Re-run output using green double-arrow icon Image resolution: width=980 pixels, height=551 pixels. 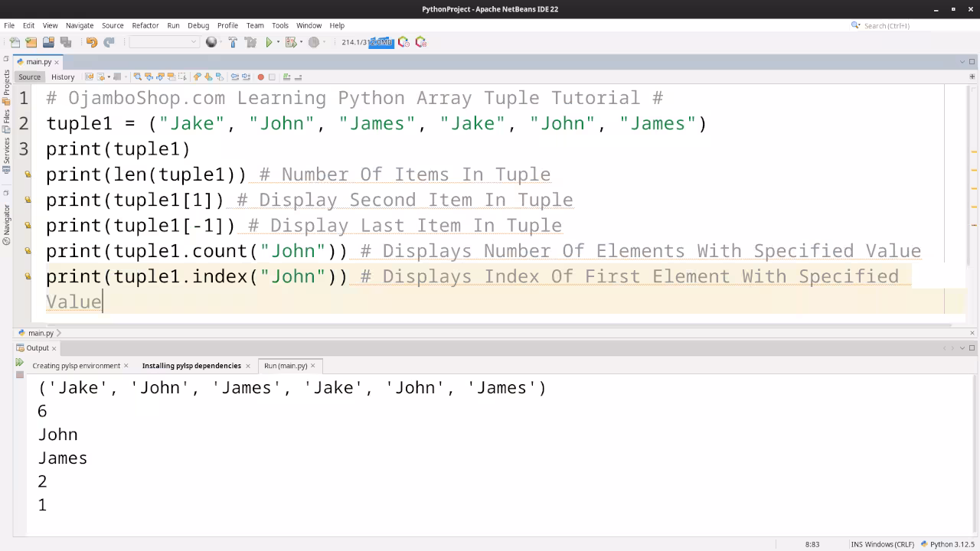point(20,364)
